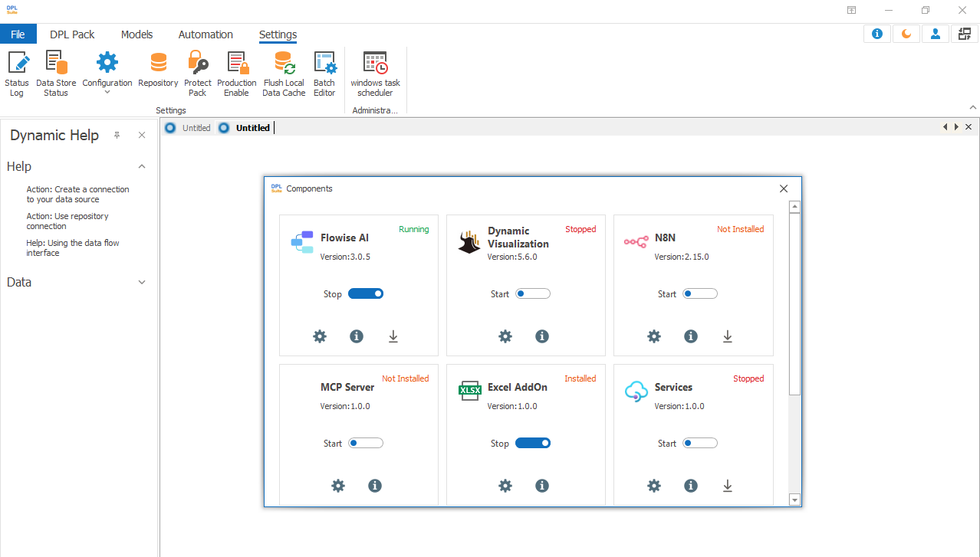
Task: Open windows task scheduler
Action: [x=375, y=74]
